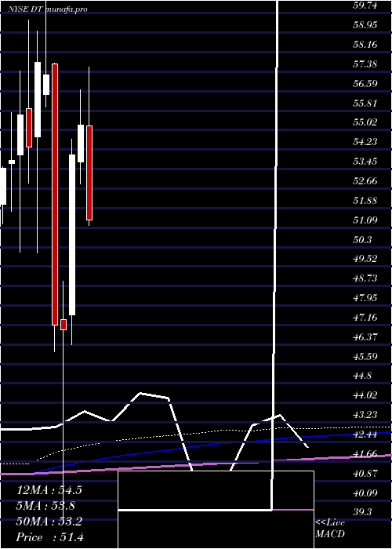Image resolution: width=392 pixels, height=549 pixels.
Task: Click the 50MA : 53.2 readout
Action: click(49, 522)
